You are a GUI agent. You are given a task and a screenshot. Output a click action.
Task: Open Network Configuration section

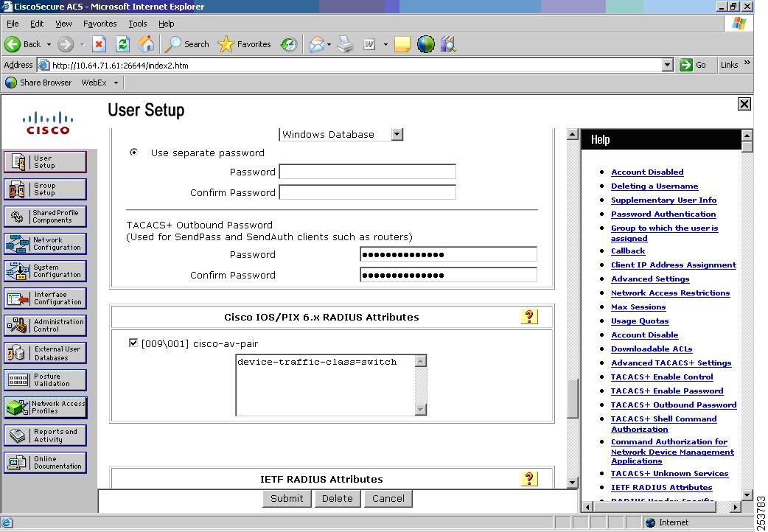(45, 243)
